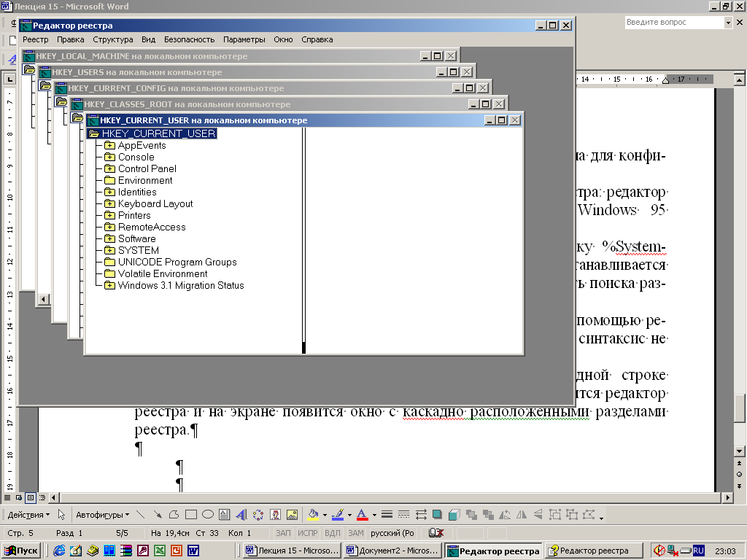This screenshot has height=560, width=747.
Task: Open 3-D Style options
Action: tap(454, 515)
